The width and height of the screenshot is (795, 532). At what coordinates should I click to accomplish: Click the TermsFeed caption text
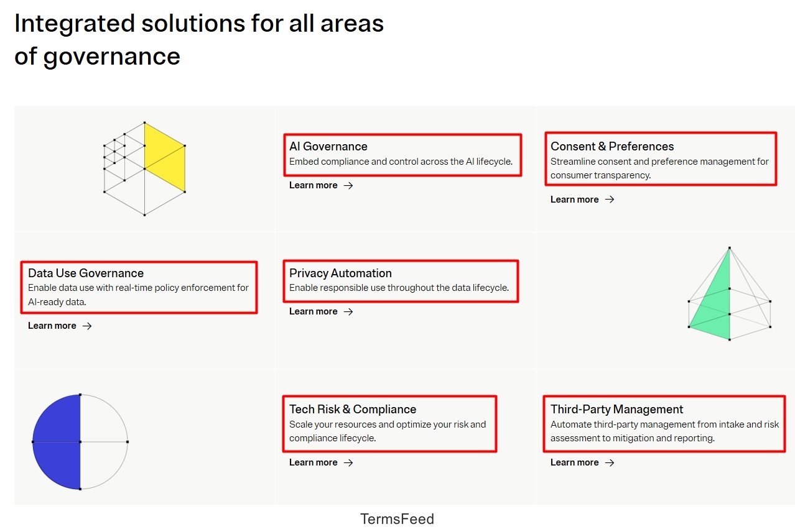coord(397,519)
